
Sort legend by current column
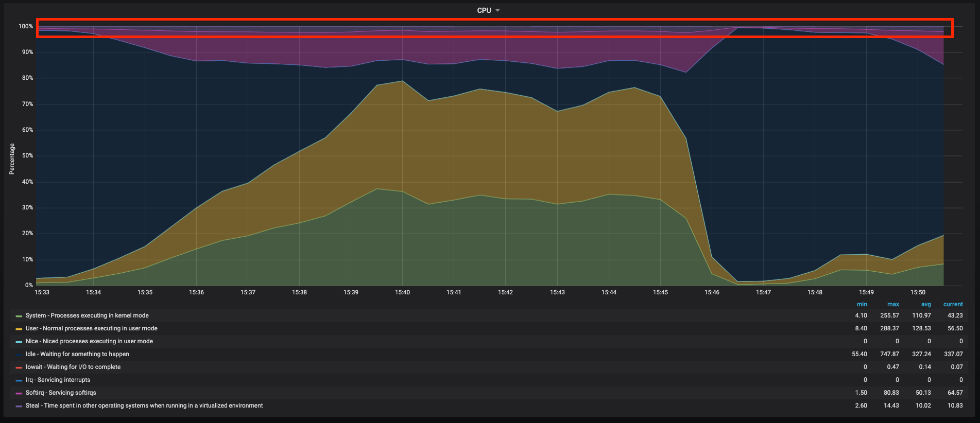[953, 304]
